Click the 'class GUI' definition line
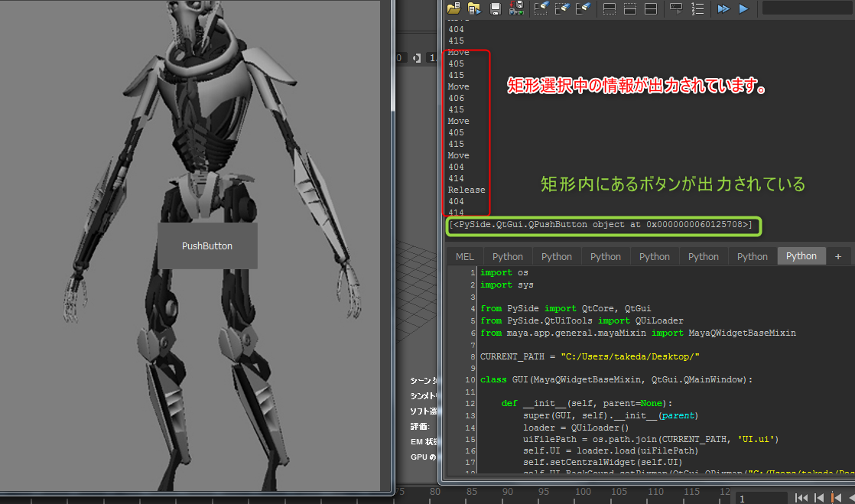This screenshot has height=504, width=855. pos(616,379)
